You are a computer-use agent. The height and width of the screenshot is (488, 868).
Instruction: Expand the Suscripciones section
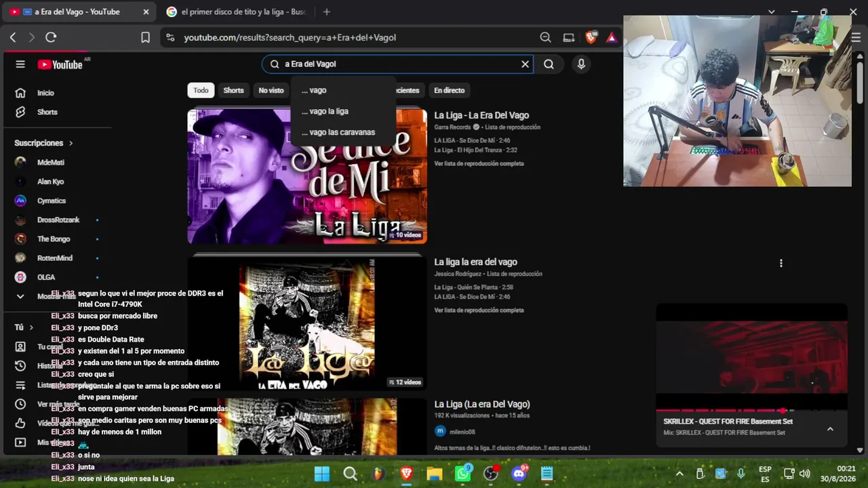(x=43, y=143)
